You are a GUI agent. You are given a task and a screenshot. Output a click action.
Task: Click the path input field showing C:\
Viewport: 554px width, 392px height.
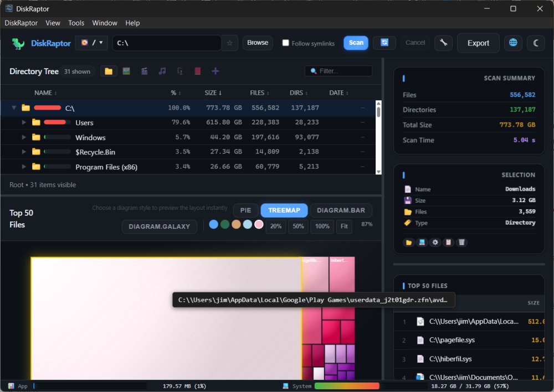167,43
